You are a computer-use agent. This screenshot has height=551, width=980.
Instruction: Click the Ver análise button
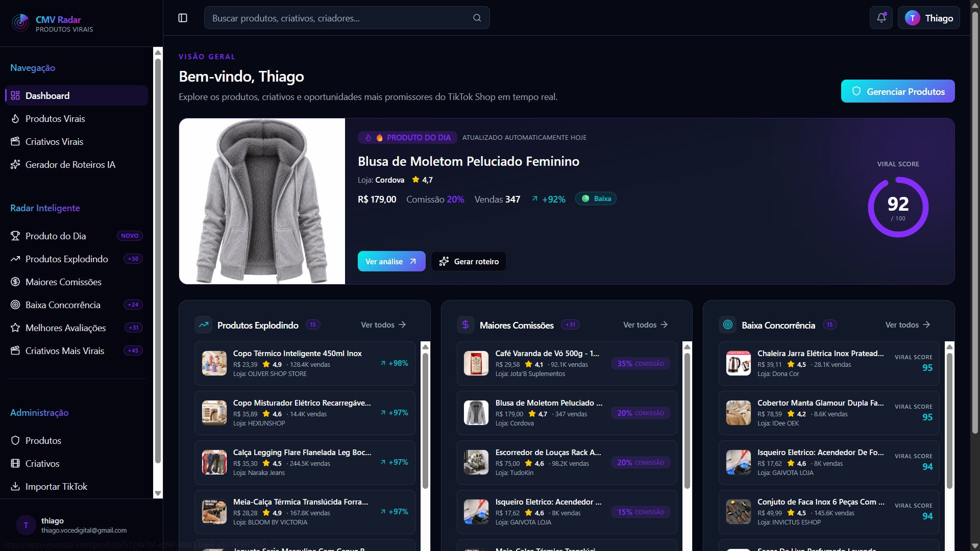(x=391, y=261)
